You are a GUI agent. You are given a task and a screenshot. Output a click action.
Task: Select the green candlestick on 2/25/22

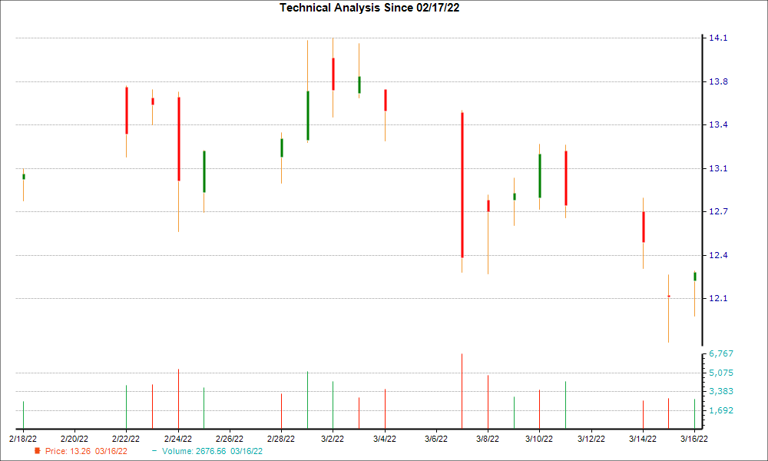204,171
